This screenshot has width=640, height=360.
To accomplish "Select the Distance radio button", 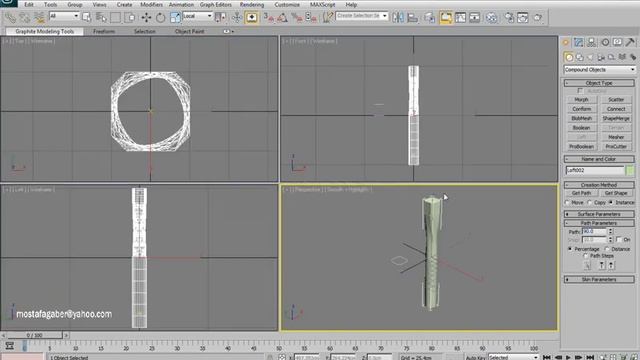I will pos(607,249).
